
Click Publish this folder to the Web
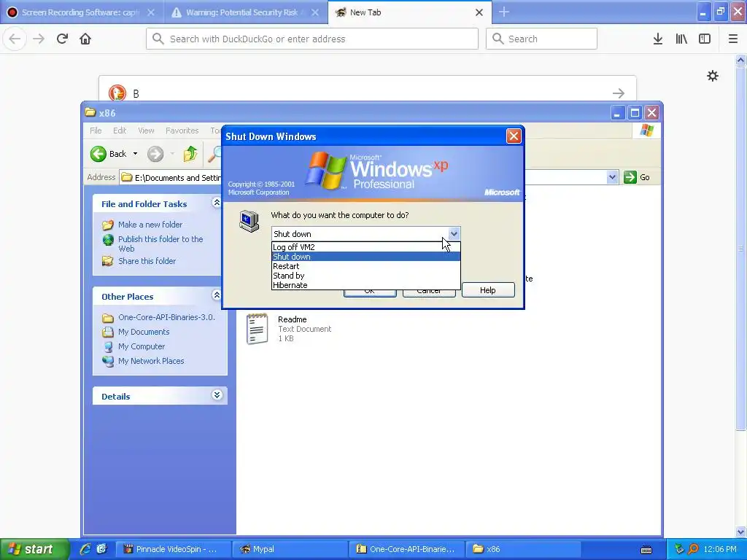[160, 244]
